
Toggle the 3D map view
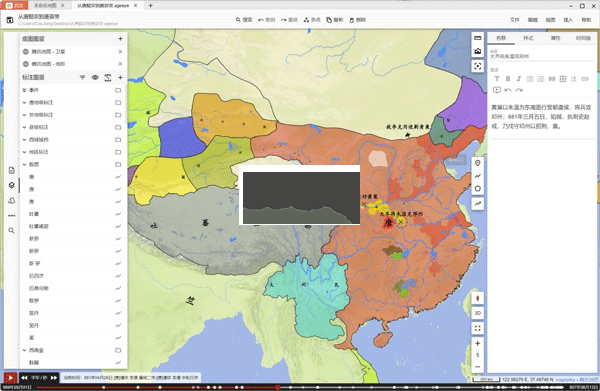point(478,313)
